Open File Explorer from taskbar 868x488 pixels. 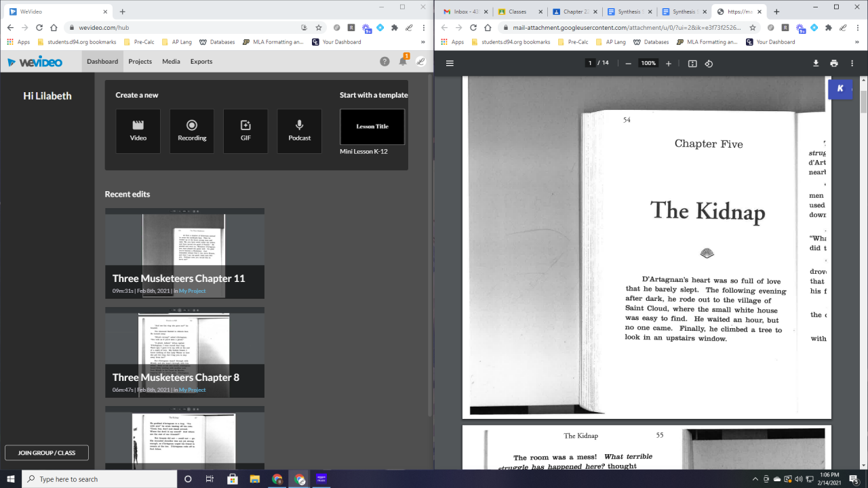[254, 479]
